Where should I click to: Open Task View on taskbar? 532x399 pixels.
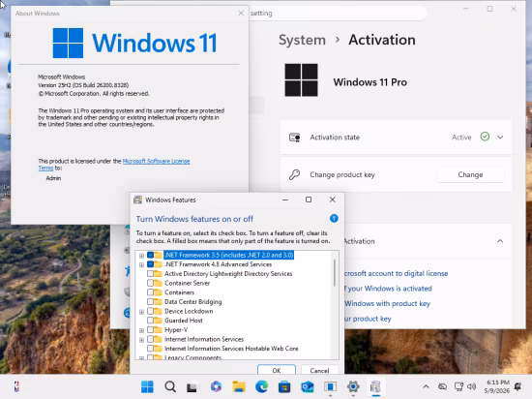click(192, 386)
